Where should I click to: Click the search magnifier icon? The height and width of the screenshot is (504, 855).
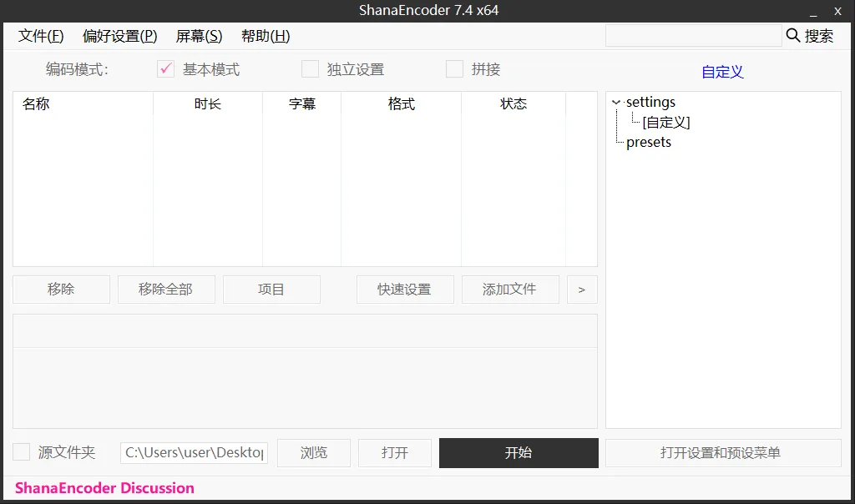pyautogui.click(x=793, y=35)
